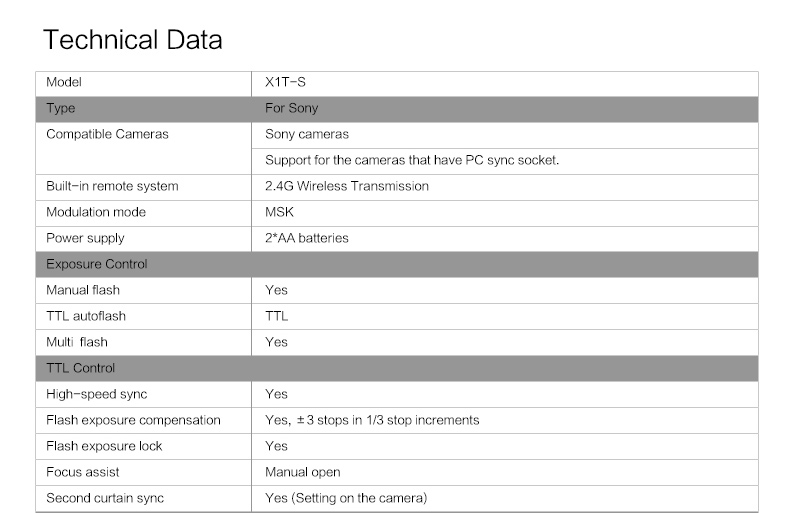The height and width of the screenshot is (513, 790).
Task: Click the Technical Data heading
Action: (x=133, y=41)
